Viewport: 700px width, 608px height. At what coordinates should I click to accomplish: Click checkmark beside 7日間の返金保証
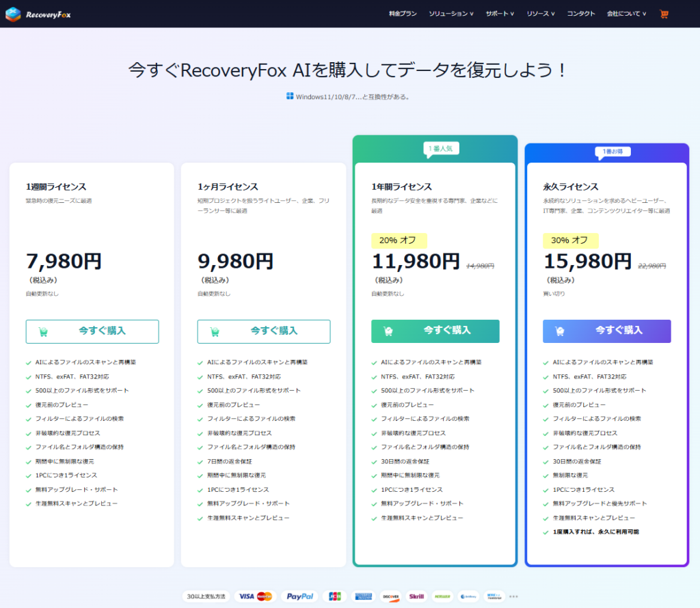[200, 462]
